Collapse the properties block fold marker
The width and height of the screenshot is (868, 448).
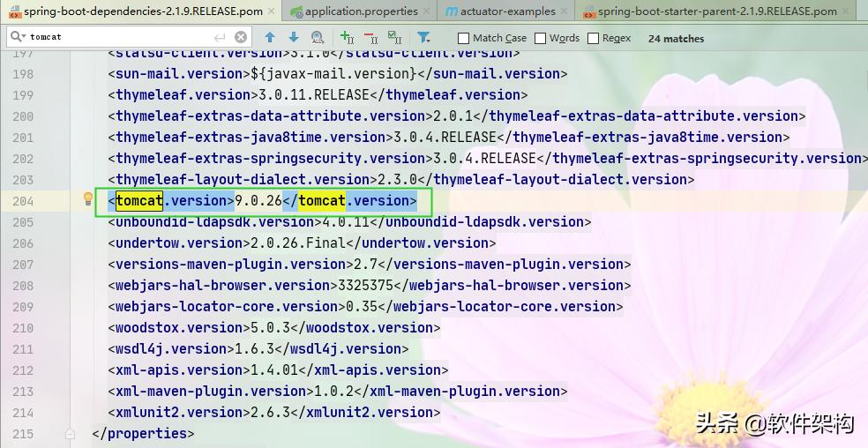click(x=70, y=434)
